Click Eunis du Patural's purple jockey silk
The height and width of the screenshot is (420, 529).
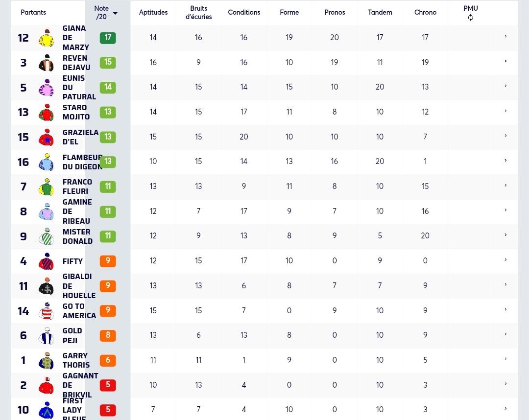tap(47, 88)
